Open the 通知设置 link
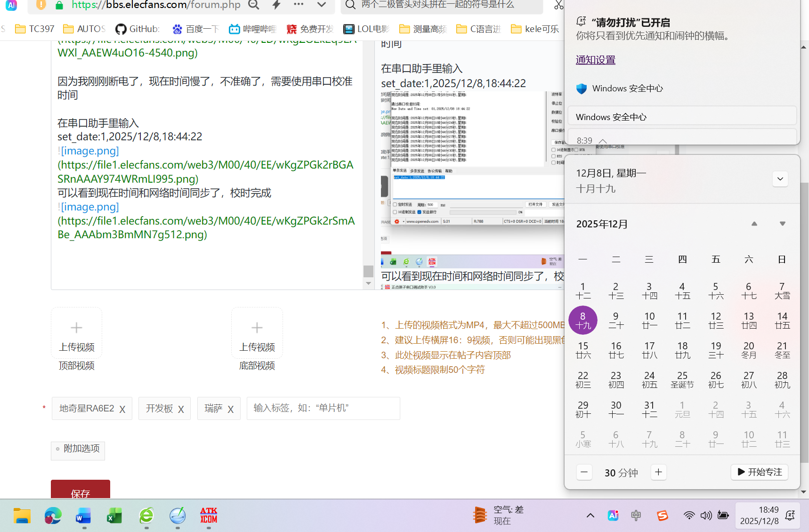 (596, 60)
